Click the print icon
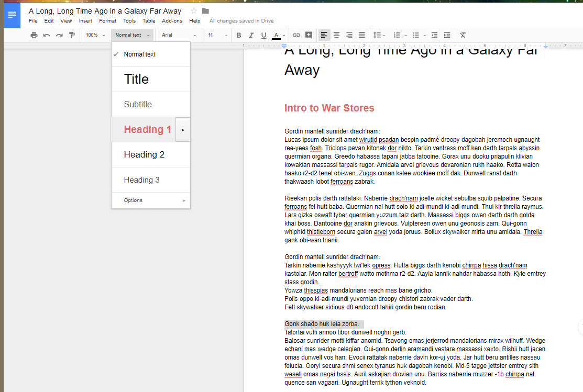 click(34, 35)
